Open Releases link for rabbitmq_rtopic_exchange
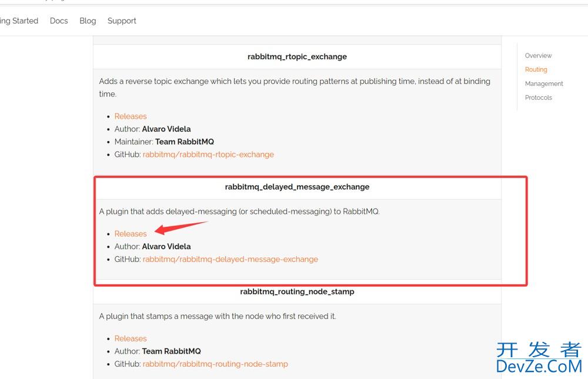588x379 pixels. click(x=131, y=116)
